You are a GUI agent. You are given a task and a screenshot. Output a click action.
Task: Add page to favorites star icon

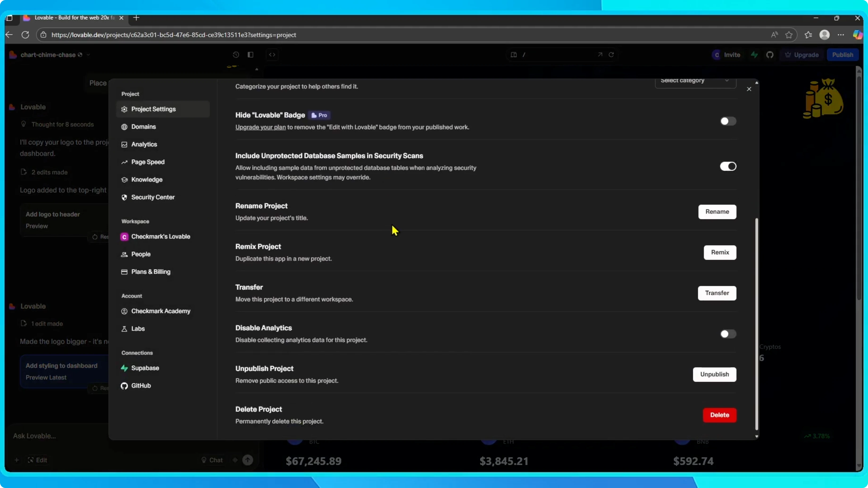coord(789,35)
